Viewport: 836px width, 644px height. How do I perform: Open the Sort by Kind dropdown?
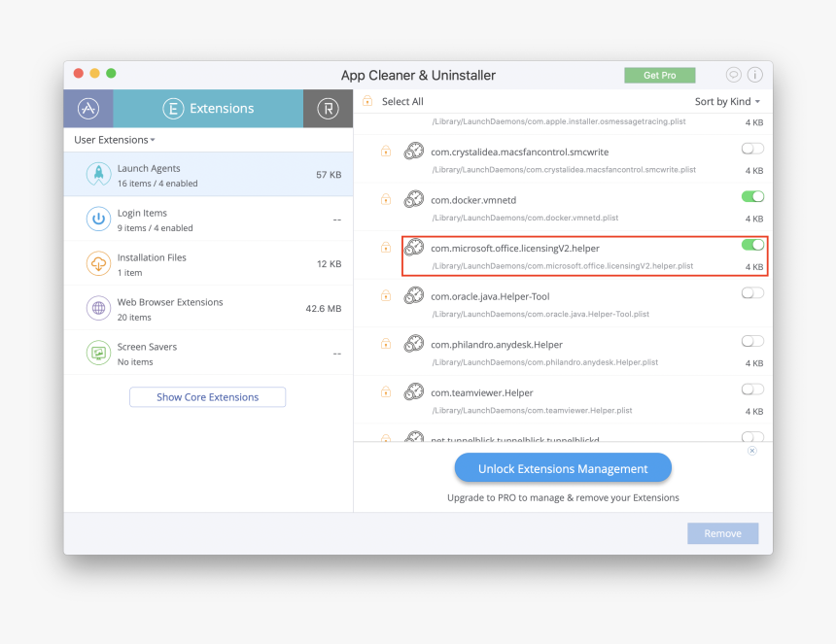point(727,101)
